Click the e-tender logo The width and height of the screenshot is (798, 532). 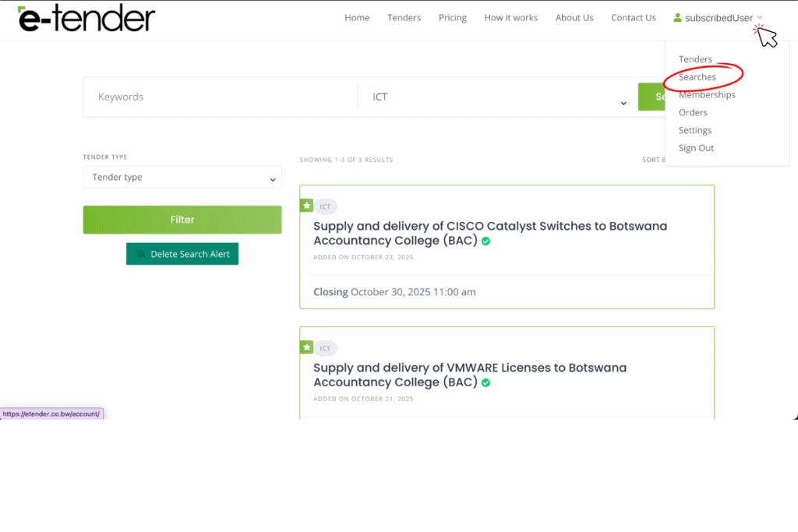(x=87, y=19)
